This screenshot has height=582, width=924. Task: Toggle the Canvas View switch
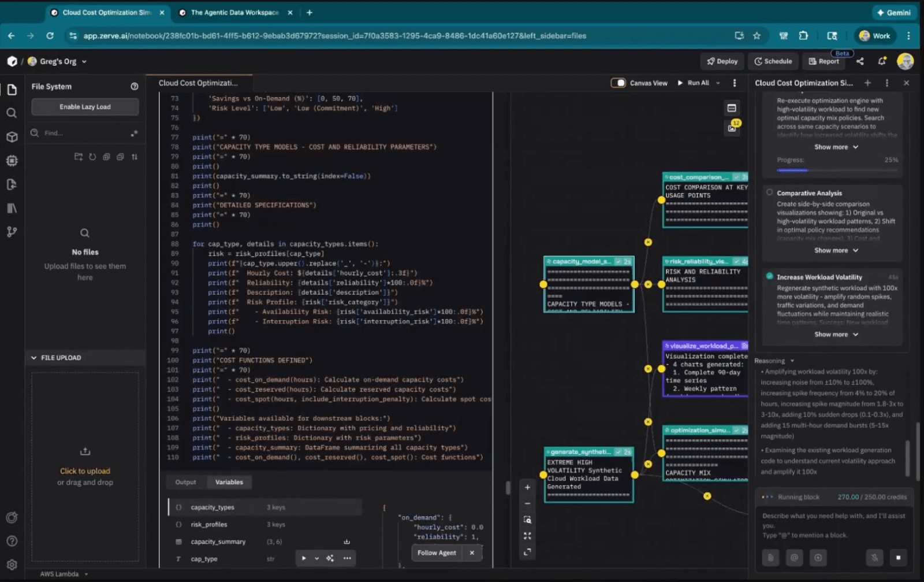click(x=619, y=83)
